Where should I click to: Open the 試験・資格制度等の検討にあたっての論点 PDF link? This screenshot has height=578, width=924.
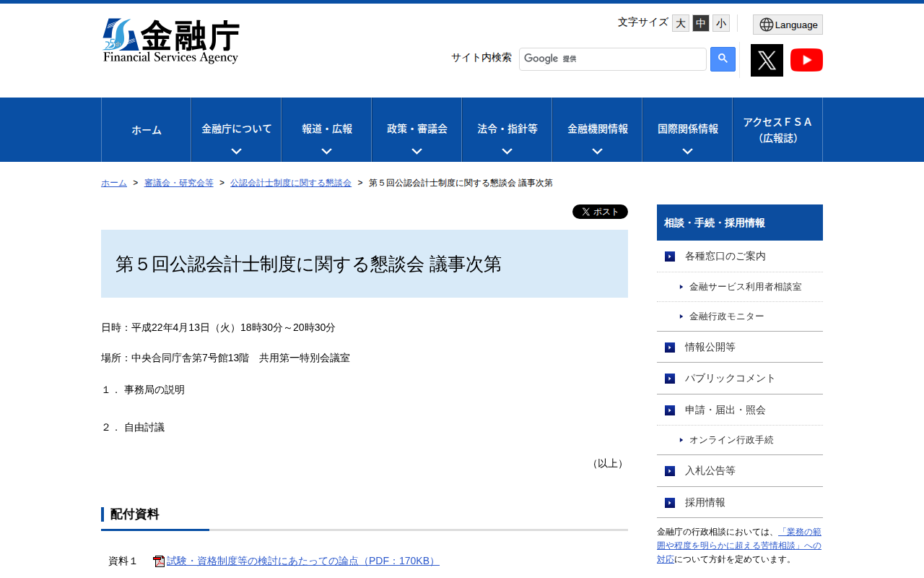[302, 560]
